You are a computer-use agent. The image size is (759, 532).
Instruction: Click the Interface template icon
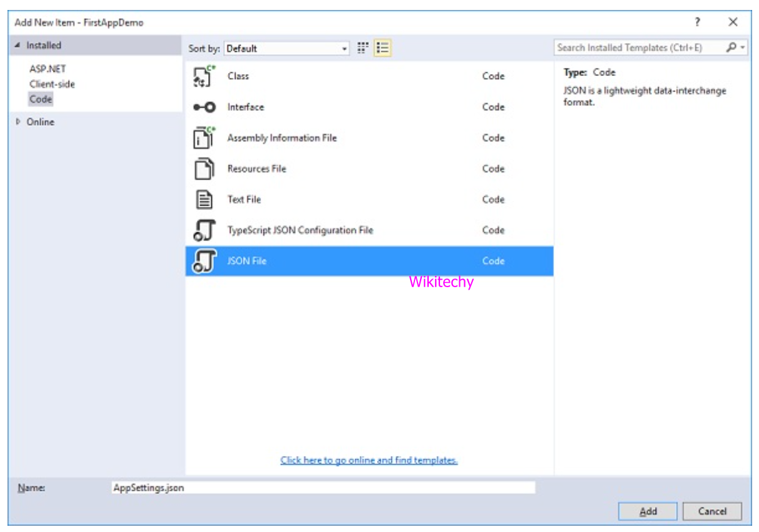tap(204, 107)
